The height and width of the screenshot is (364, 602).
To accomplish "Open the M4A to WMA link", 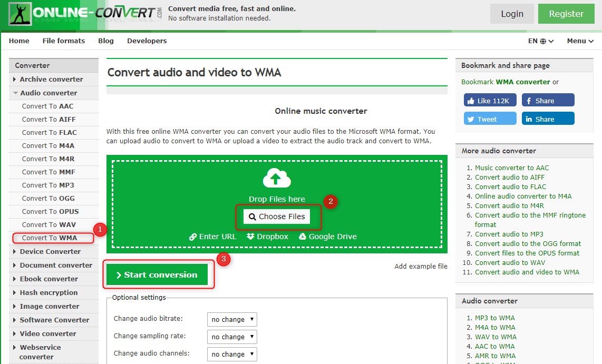I will pos(495,328).
